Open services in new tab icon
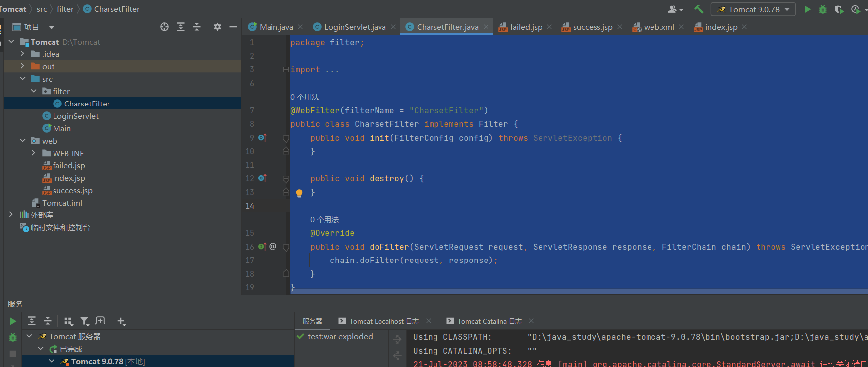The width and height of the screenshot is (868, 367). pos(100,321)
